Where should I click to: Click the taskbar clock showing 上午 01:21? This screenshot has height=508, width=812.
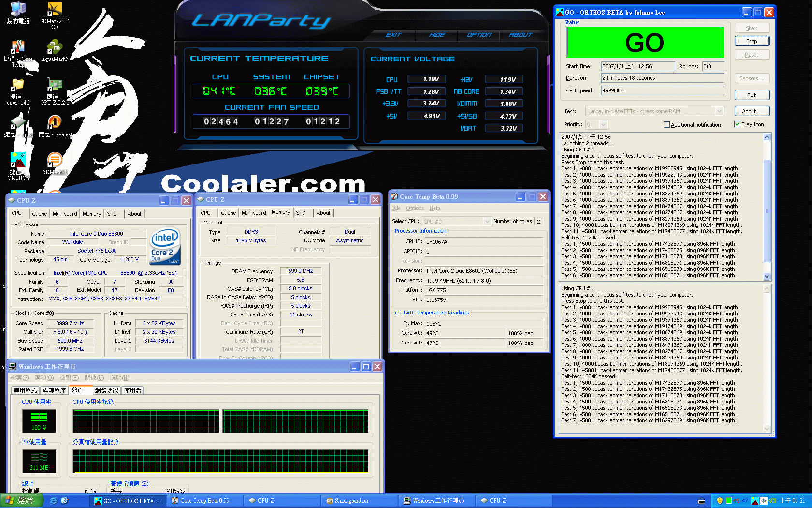click(792, 501)
